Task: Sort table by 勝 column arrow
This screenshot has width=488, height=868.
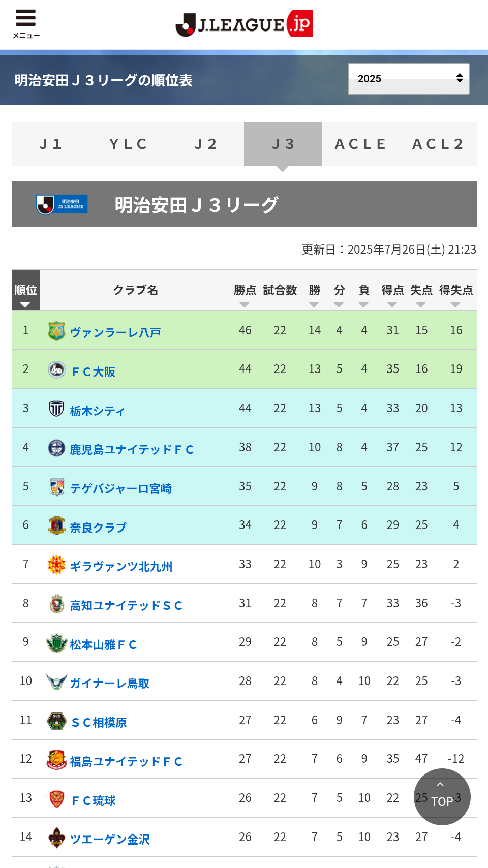Action: (314, 304)
